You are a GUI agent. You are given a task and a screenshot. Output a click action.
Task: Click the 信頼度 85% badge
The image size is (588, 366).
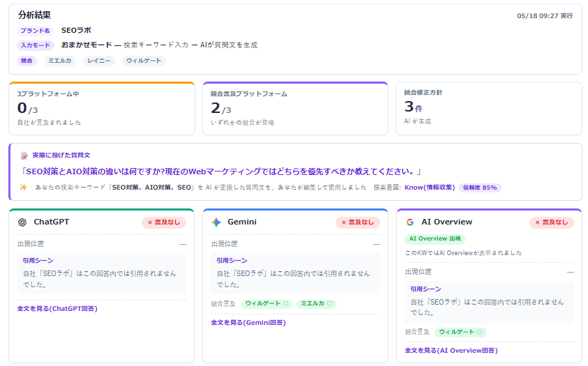tap(480, 188)
